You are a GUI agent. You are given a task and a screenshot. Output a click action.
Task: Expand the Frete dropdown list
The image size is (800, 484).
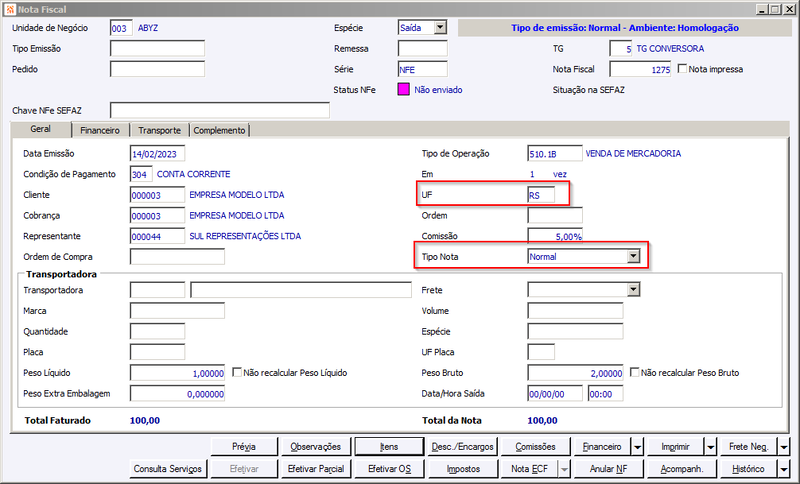pos(633,290)
